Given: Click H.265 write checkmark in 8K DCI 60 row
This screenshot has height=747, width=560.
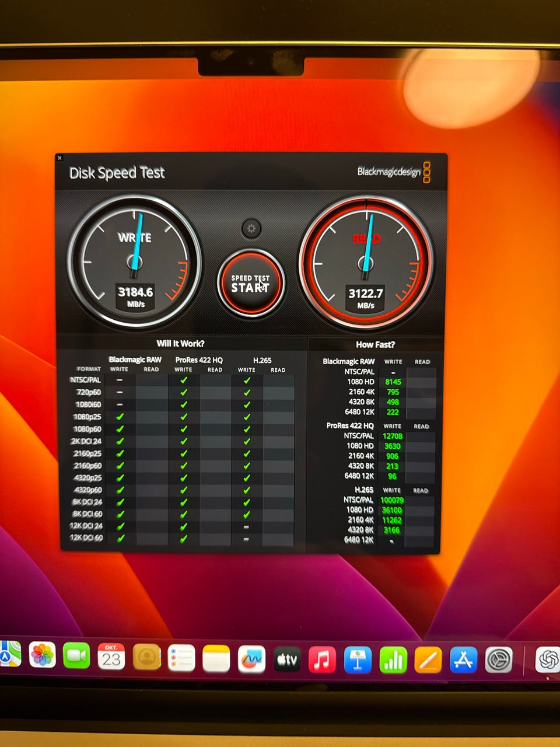Looking at the screenshot, I should [247, 514].
